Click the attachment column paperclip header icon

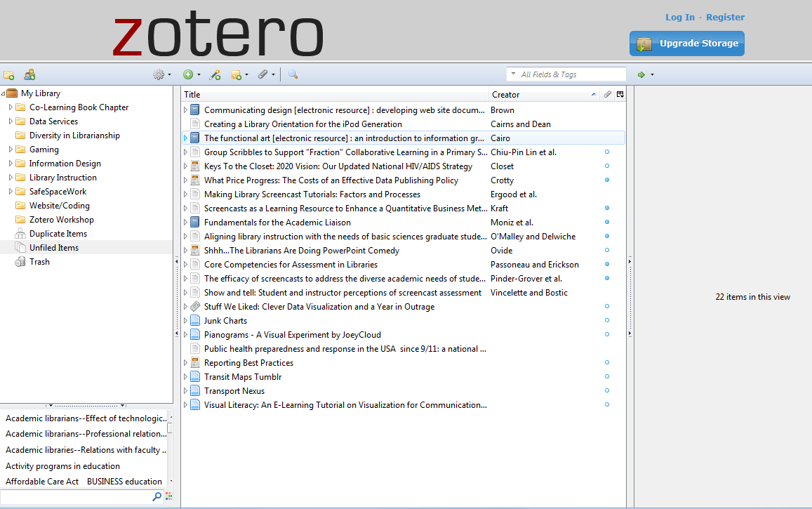tap(607, 94)
